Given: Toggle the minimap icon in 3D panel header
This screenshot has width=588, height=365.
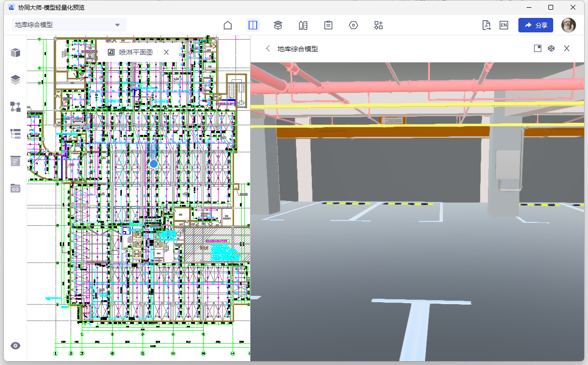Looking at the screenshot, I should 537,48.
